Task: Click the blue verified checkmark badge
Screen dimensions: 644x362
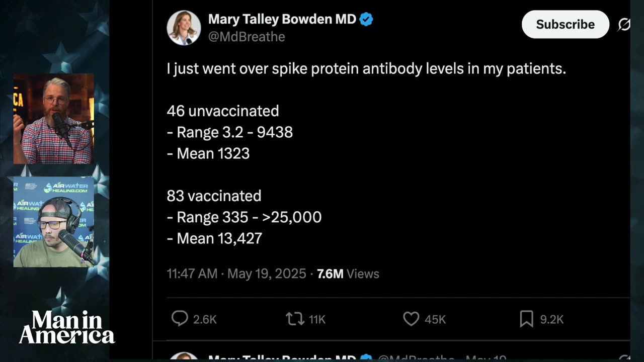Action: (x=366, y=20)
